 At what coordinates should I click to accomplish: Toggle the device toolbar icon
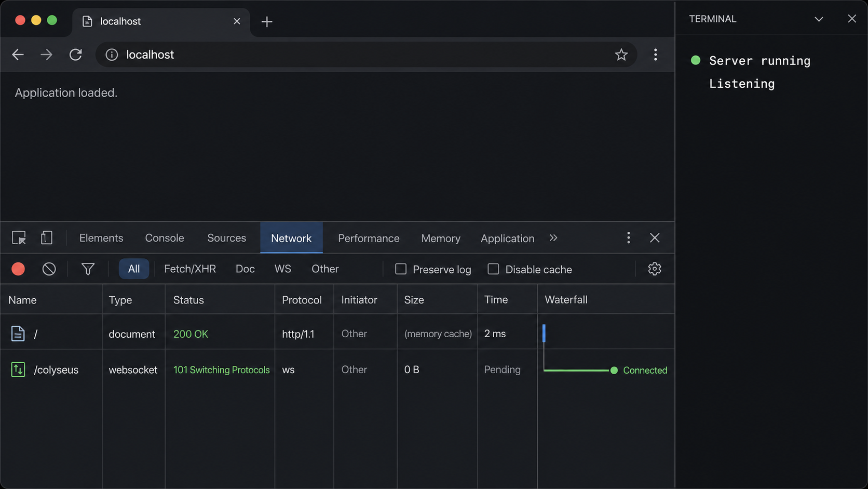[47, 238]
